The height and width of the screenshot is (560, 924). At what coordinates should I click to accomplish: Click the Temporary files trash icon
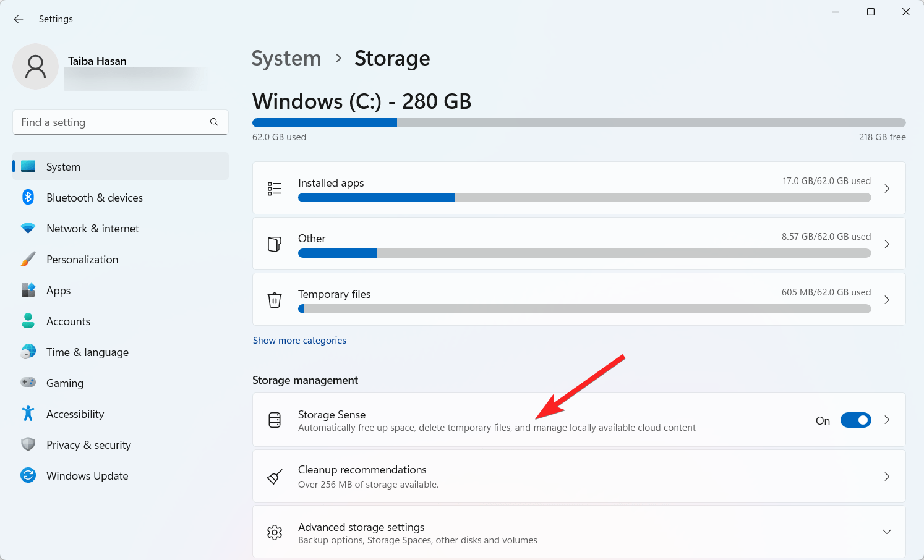pyautogui.click(x=275, y=300)
